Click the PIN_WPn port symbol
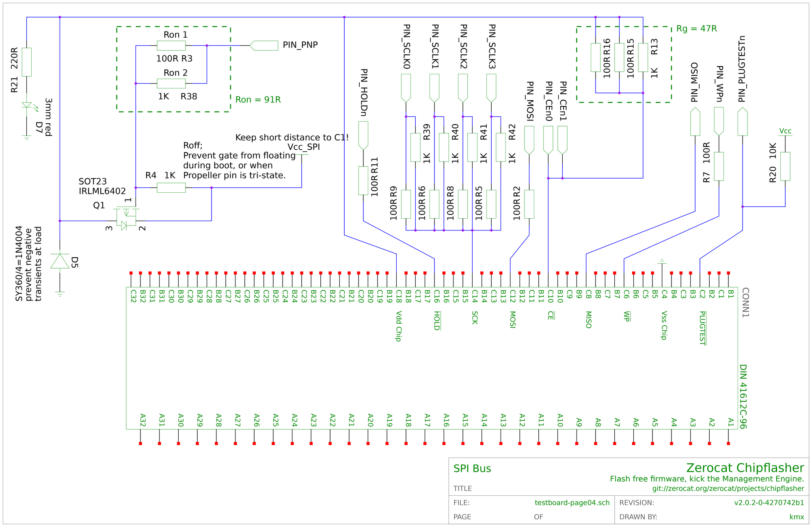 [719, 121]
